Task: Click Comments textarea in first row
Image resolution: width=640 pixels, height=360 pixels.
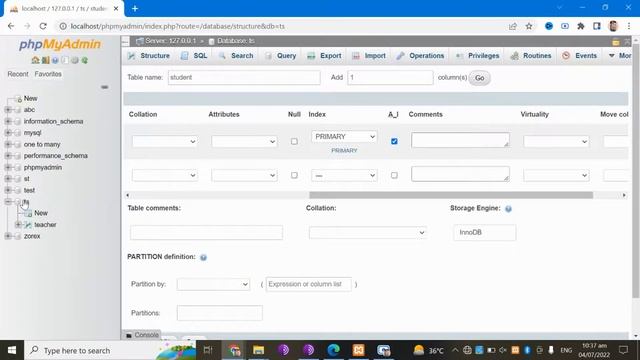Action: pos(460,140)
